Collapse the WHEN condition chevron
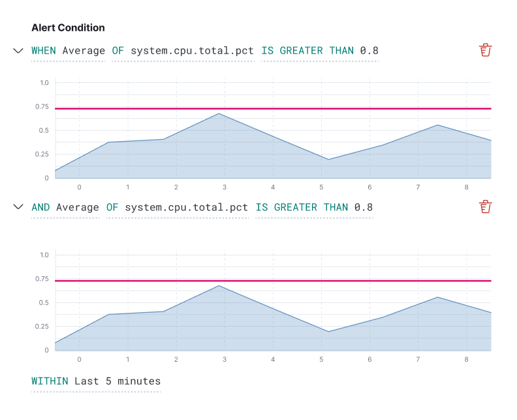This screenshot has width=517, height=420. (18, 50)
